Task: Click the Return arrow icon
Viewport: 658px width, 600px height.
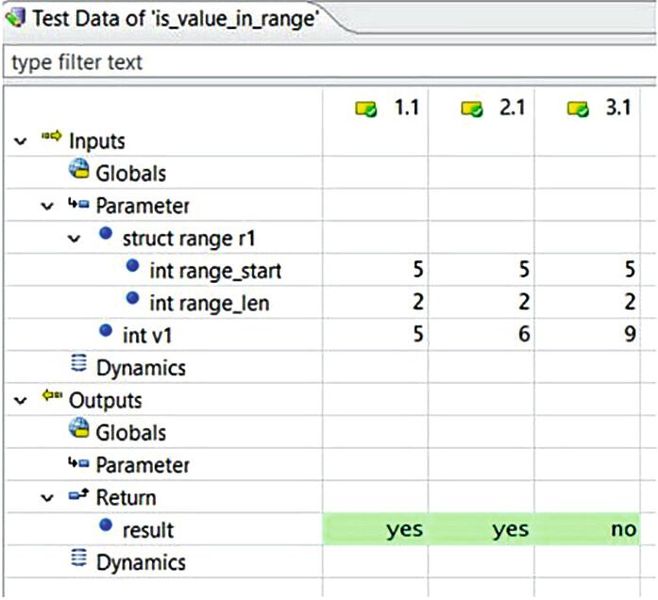Action: pyautogui.click(x=79, y=497)
